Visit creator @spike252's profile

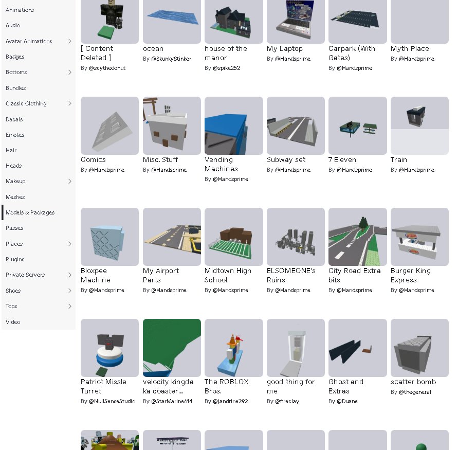227,68
